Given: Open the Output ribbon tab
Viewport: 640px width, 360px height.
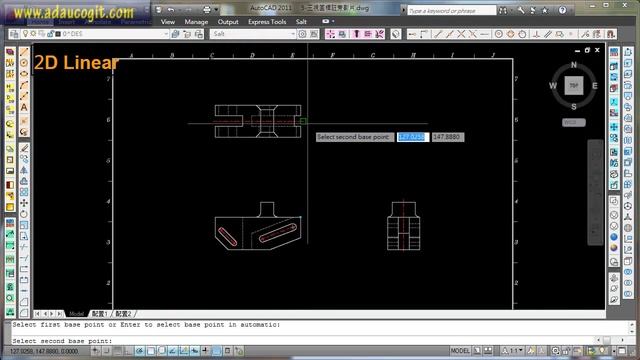Looking at the screenshot, I should click(228, 22).
